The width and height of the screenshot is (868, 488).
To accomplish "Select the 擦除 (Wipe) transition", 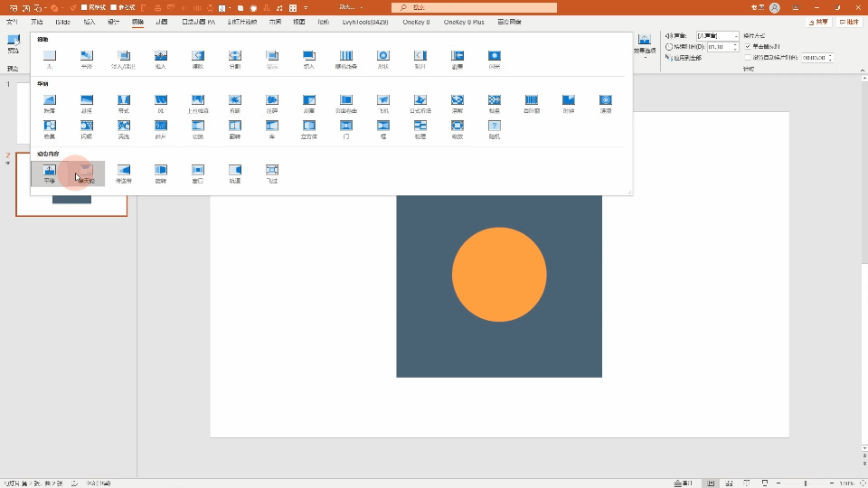I will (x=198, y=59).
